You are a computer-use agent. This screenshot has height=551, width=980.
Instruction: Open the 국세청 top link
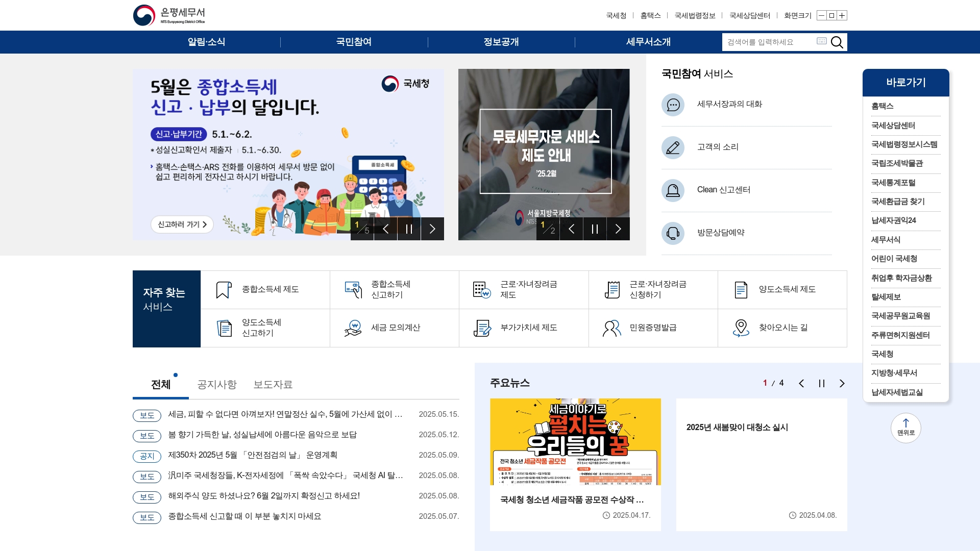(616, 15)
